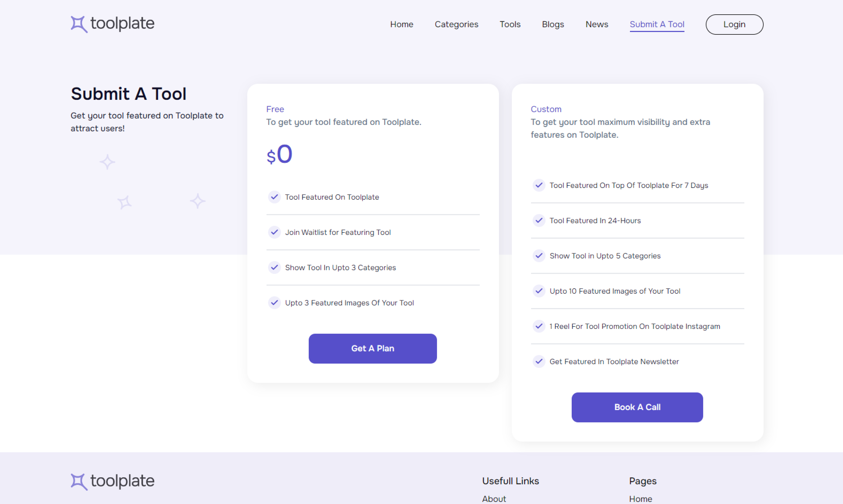Open the News nav item
Viewport: 843px width, 504px height.
click(x=597, y=24)
